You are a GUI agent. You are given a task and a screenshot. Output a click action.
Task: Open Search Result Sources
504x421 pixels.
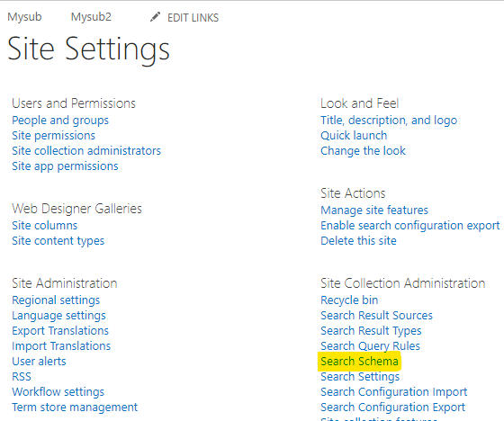(x=377, y=315)
